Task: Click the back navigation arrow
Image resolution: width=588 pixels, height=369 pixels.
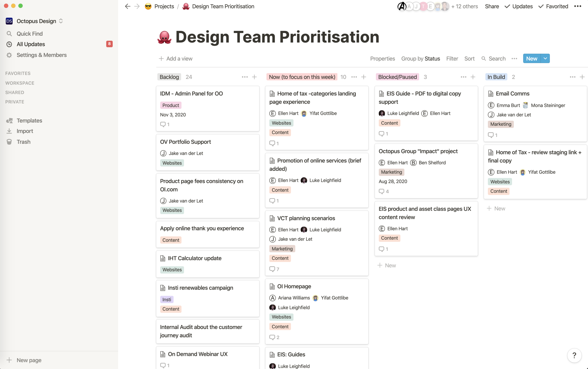Action: [127, 6]
